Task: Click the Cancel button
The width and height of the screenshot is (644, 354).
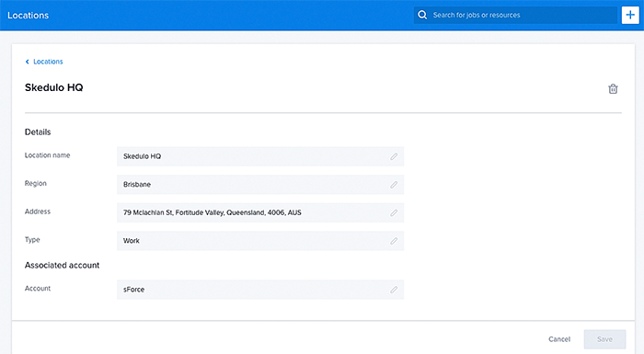Action: (559, 339)
